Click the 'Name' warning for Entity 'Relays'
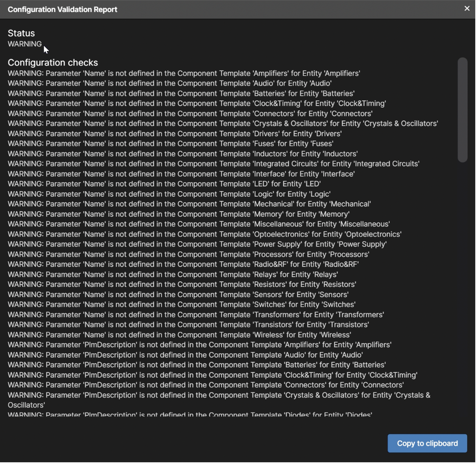 coord(173,274)
